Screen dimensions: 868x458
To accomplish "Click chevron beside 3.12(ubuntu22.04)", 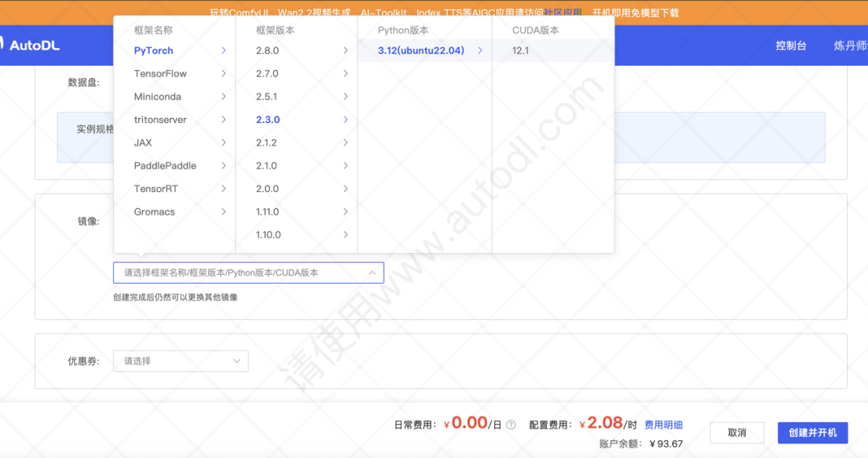I will [480, 51].
